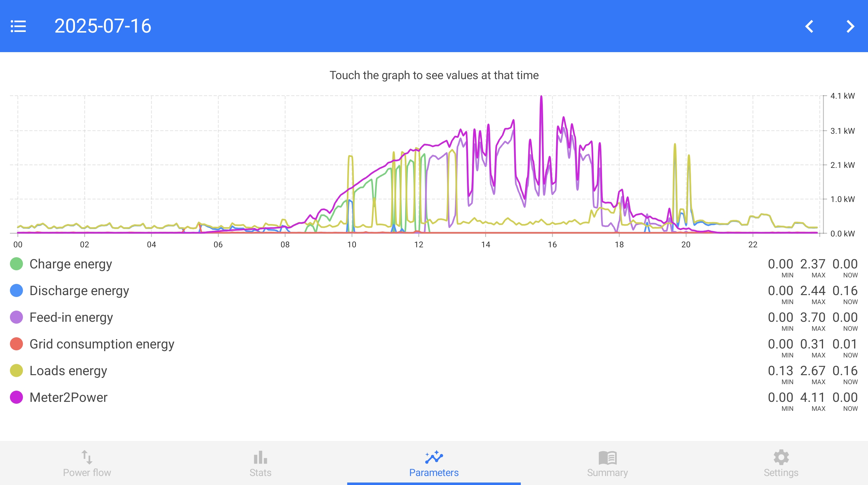868x485 pixels.
Task: Toggle the Loads energy series label
Action: click(68, 371)
